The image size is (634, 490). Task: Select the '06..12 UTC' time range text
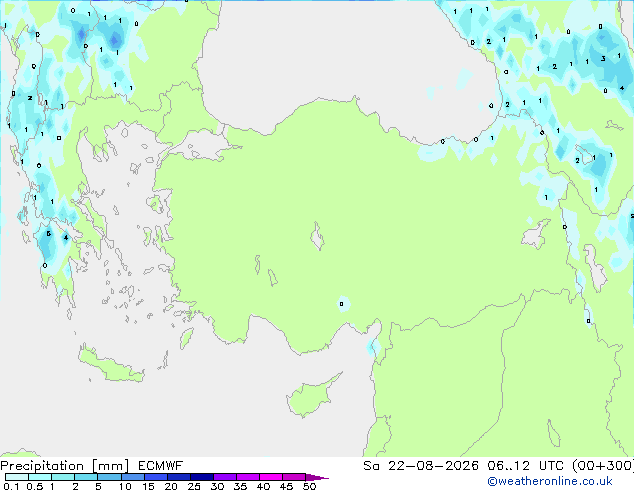[525, 466]
